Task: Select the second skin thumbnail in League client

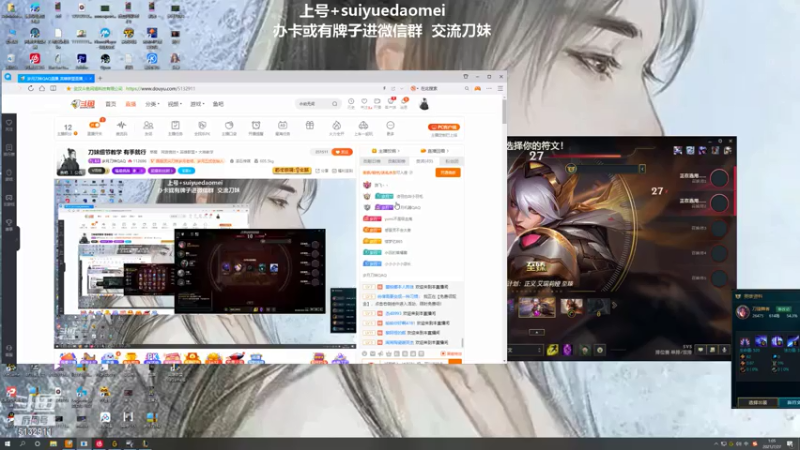Action: click(x=571, y=307)
